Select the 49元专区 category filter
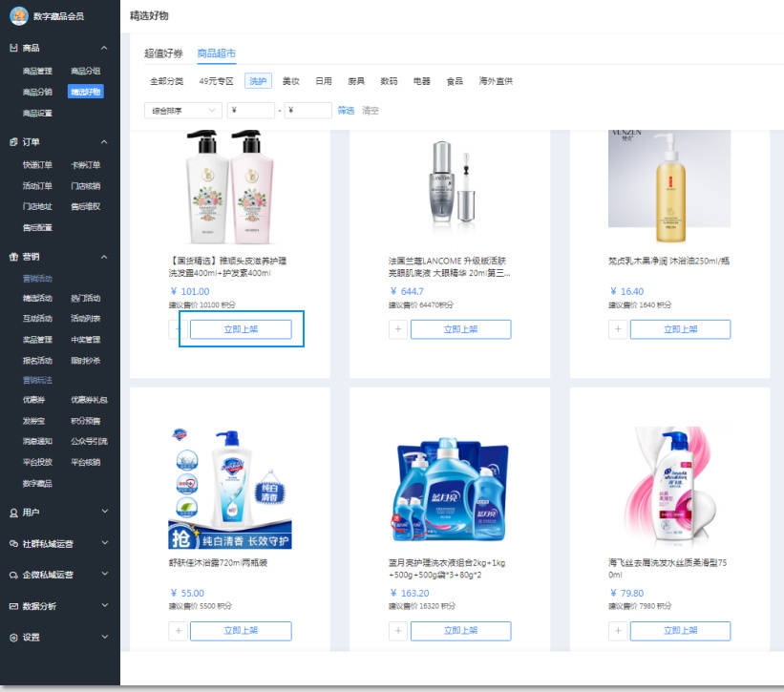784x692 pixels. pyautogui.click(x=216, y=81)
